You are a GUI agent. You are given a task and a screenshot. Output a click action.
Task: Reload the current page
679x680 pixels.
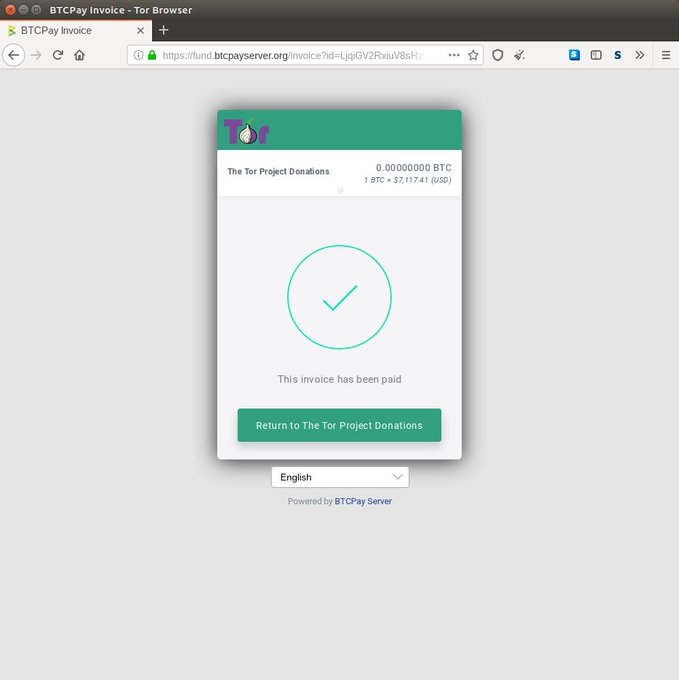[58, 55]
